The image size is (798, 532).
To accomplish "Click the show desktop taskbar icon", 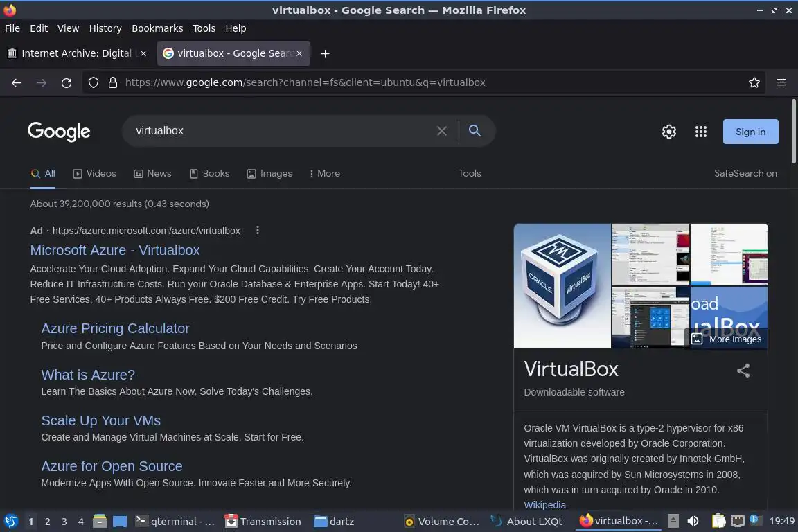I will [x=120, y=522].
